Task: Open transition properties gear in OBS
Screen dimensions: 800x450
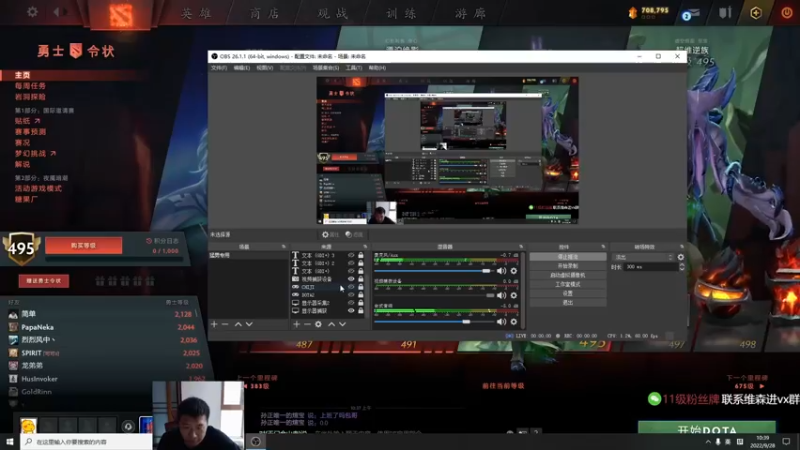Action: 681,257
